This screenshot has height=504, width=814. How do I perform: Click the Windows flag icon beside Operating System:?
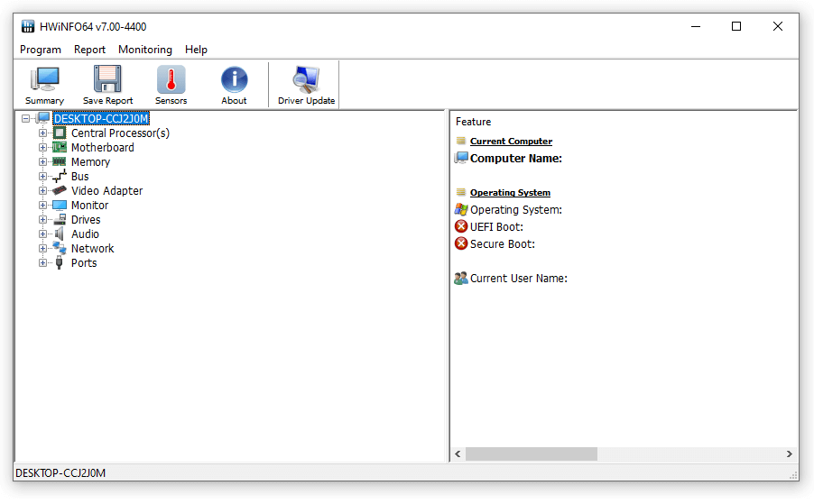(x=461, y=209)
